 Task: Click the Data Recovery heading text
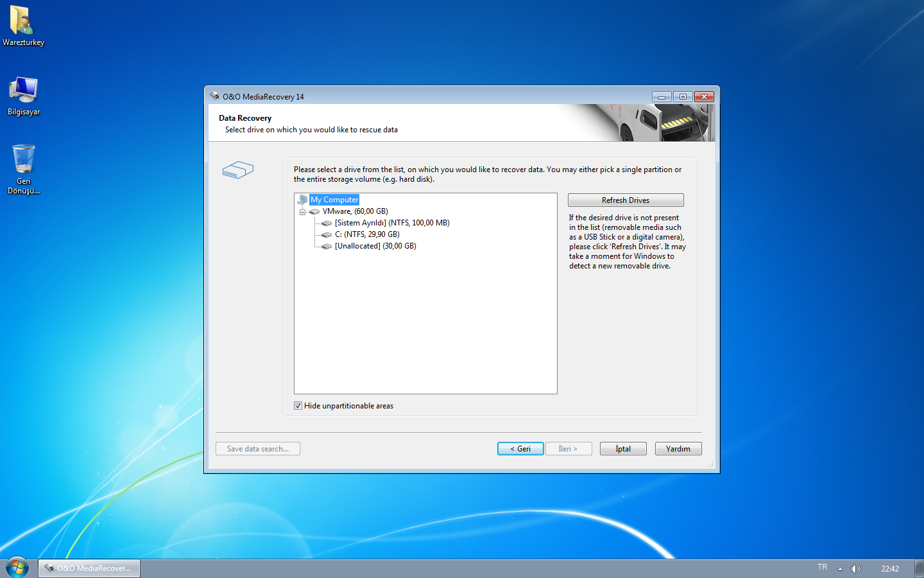(245, 118)
